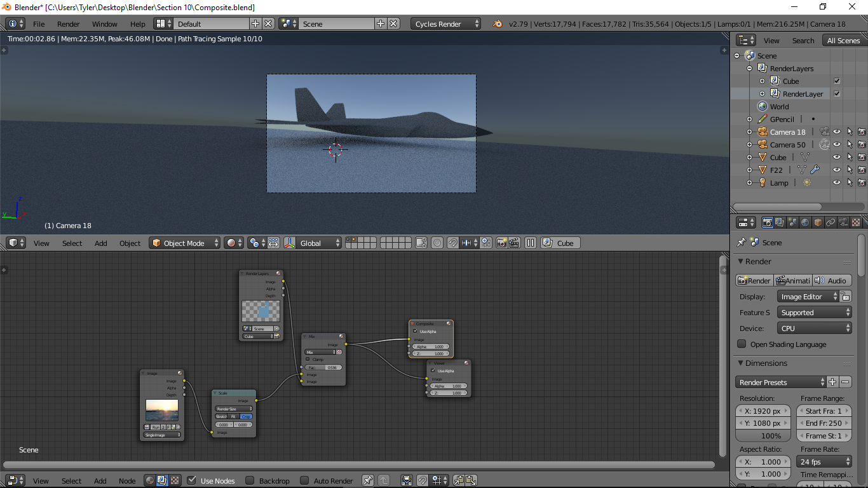Image resolution: width=868 pixels, height=488 pixels.
Task: Open the Cycles Render engine dropdown
Action: point(446,24)
